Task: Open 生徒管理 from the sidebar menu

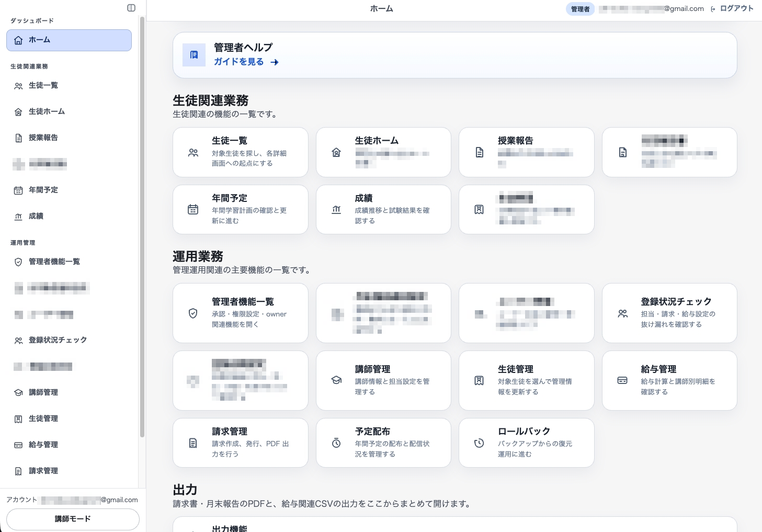Action: point(69,419)
